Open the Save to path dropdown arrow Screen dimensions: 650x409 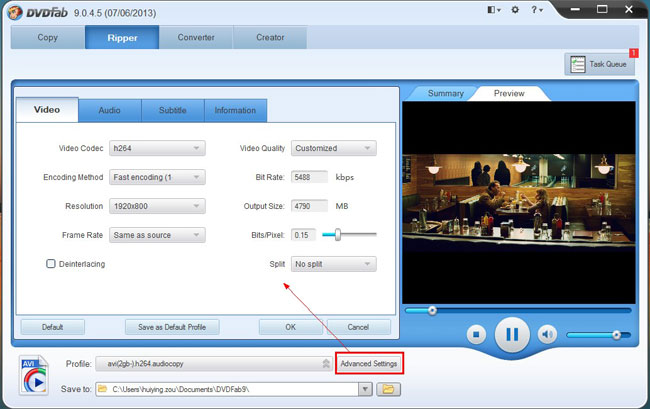point(365,389)
